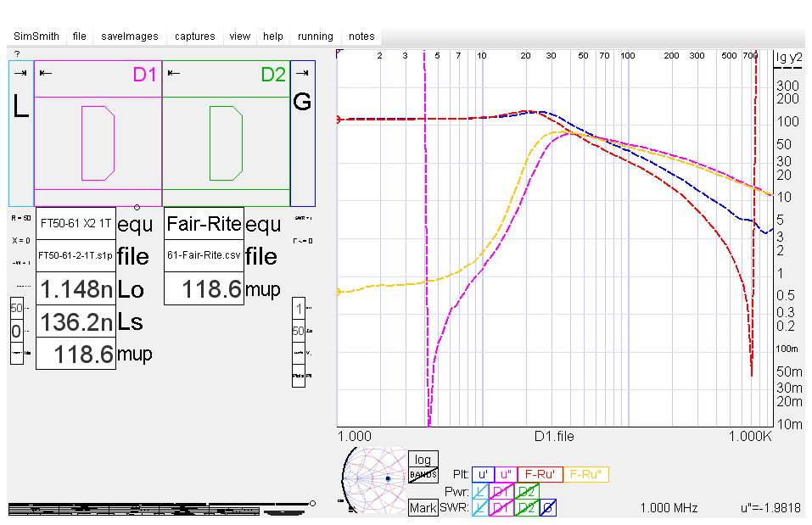Select the G generator block
Image resolution: width=812 pixels, height=525 pixels.
point(302,133)
